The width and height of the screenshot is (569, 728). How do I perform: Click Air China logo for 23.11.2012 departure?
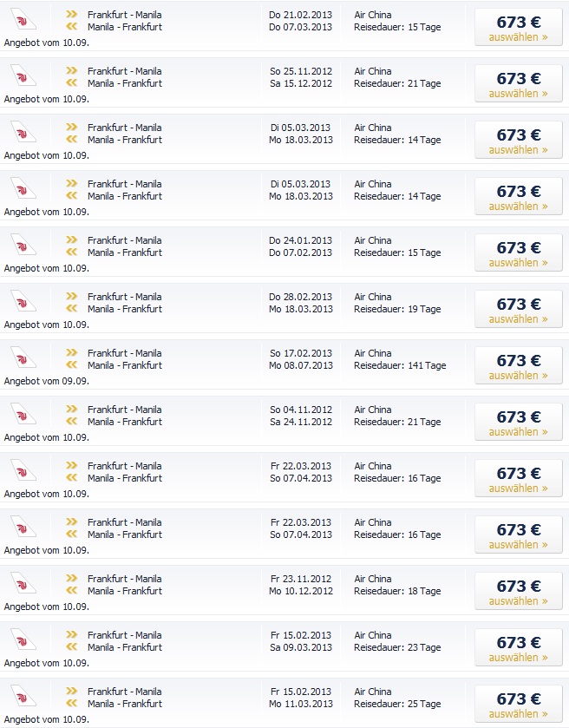(23, 583)
